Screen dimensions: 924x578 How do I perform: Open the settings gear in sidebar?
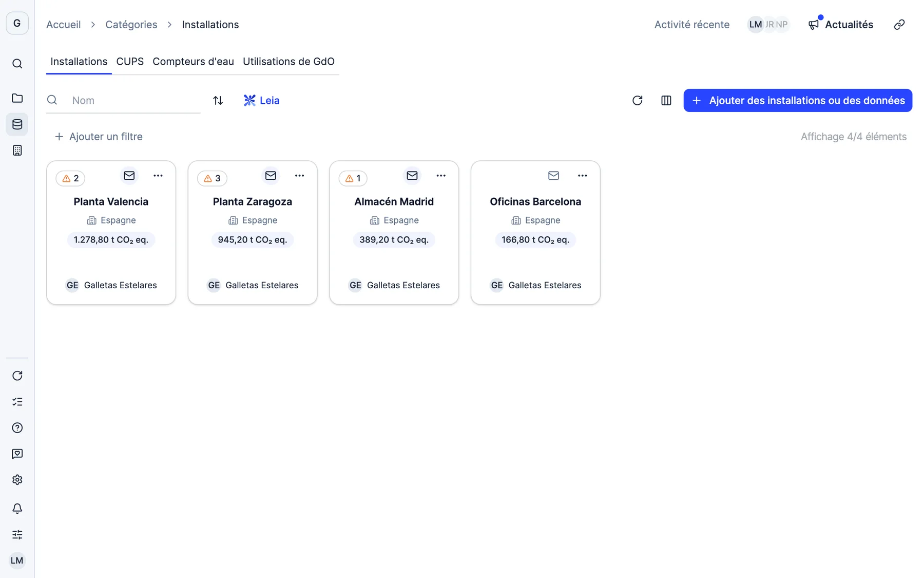[17, 480]
